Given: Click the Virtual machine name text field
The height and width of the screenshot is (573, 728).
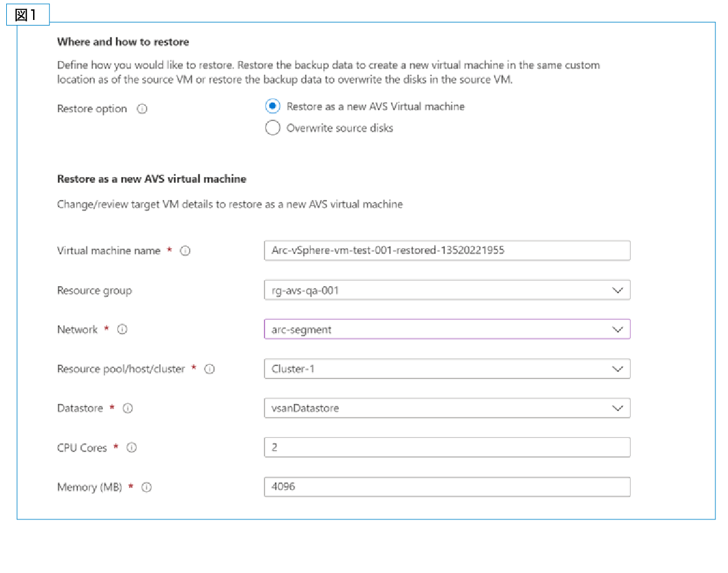Looking at the screenshot, I should click(447, 251).
